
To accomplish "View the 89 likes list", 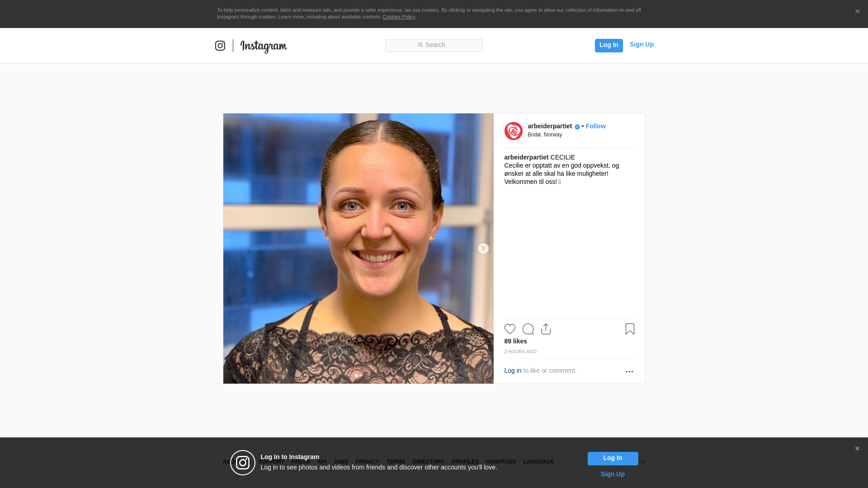I will 515,341.
